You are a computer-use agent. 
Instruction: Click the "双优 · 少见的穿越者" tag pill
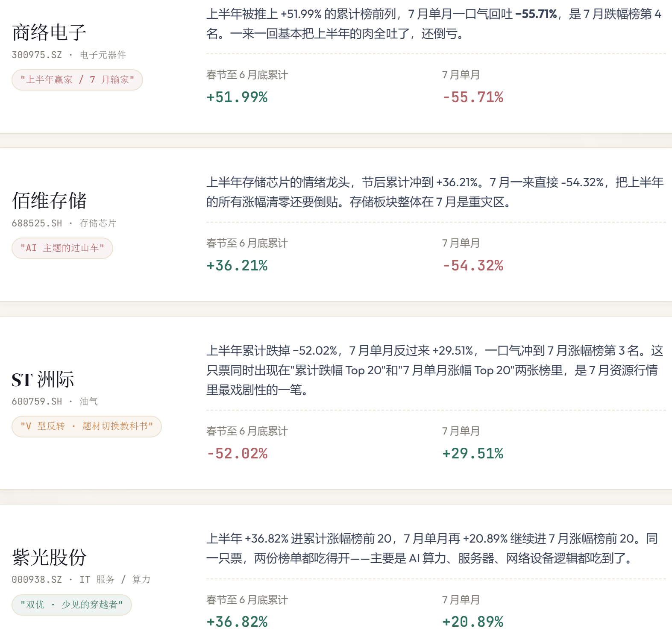click(72, 605)
